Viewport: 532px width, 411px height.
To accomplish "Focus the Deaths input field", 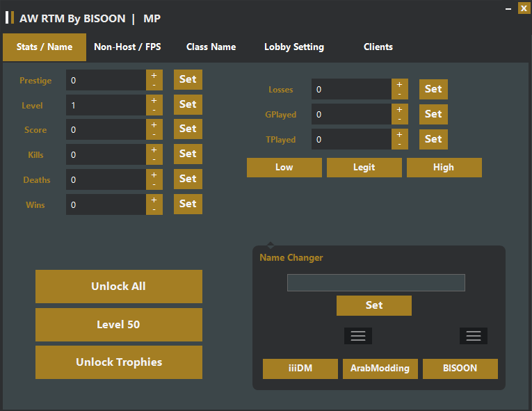I will 106,180.
